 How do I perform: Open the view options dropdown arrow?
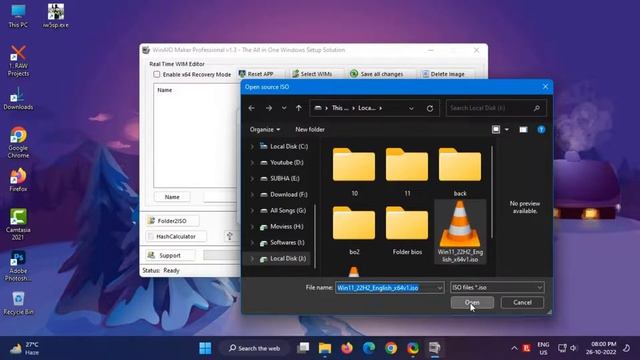pos(507,129)
